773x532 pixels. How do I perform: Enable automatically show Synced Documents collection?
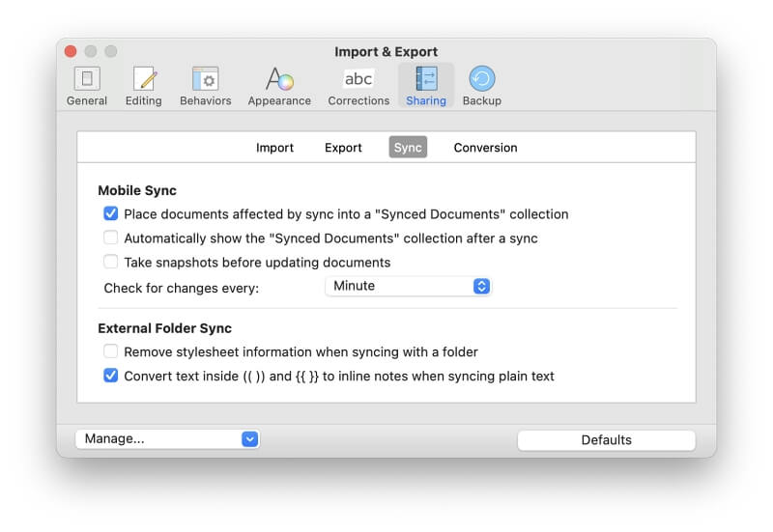coord(111,238)
